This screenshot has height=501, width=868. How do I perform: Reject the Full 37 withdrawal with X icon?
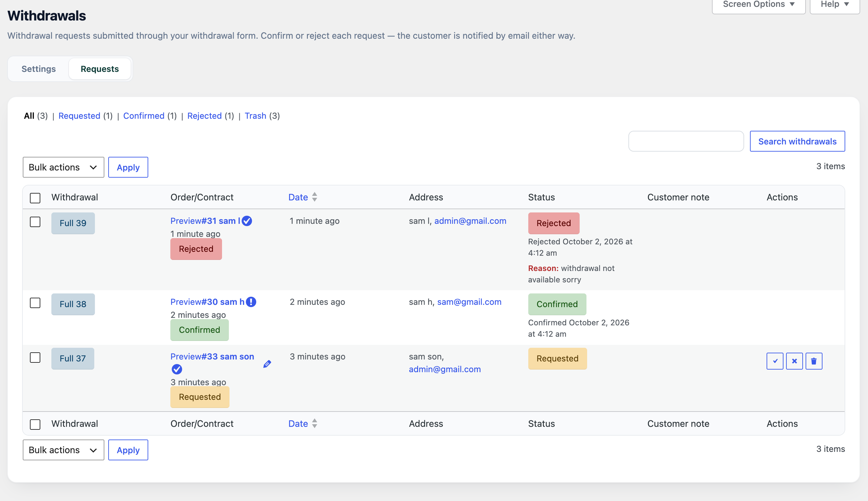coord(795,361)
